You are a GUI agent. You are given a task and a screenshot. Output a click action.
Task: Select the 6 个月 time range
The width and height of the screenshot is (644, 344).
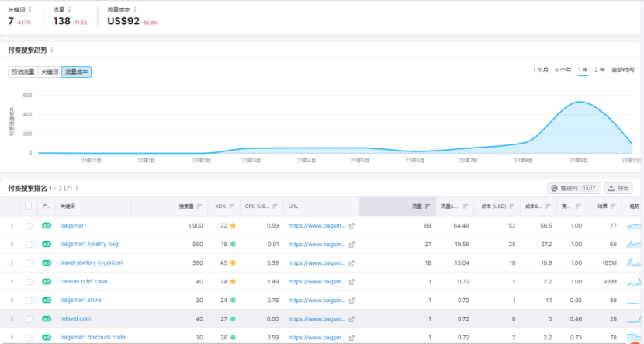563,70
